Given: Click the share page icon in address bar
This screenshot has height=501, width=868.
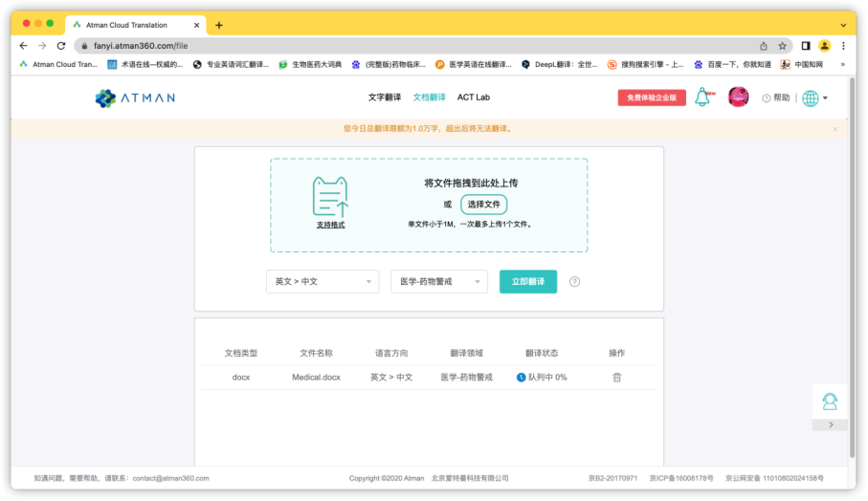Looking at the screenshot, I should point(764,46).
